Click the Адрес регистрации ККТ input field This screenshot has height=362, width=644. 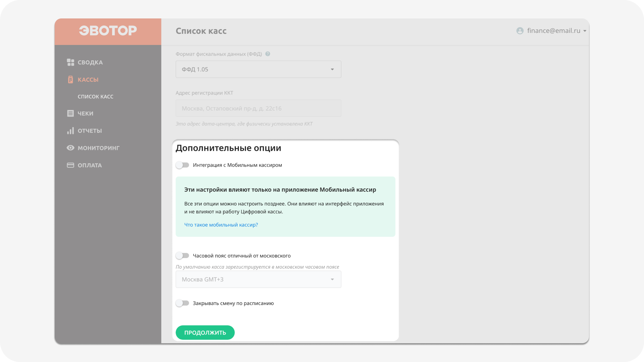(258, 108)
